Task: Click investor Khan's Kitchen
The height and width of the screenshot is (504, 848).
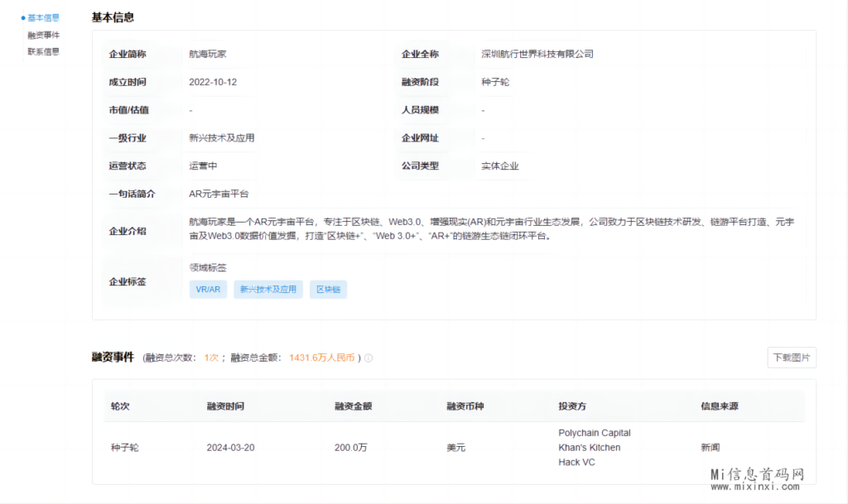Action: 589,448
